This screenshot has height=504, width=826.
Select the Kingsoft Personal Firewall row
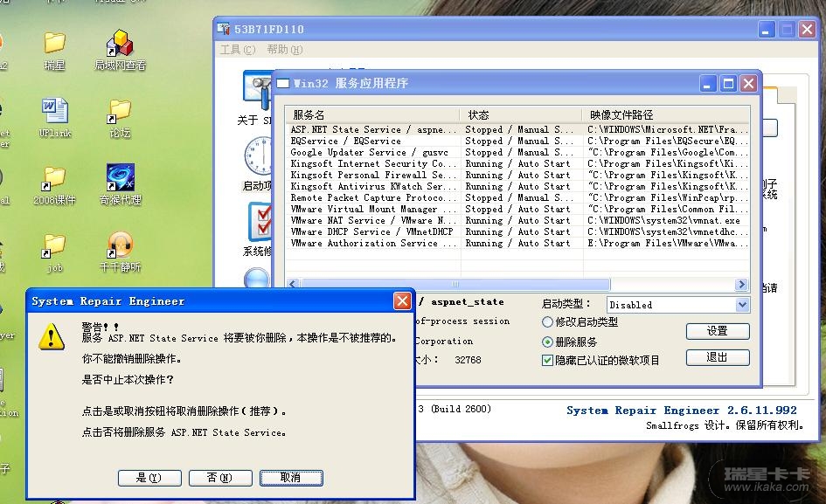click(518, 175)
